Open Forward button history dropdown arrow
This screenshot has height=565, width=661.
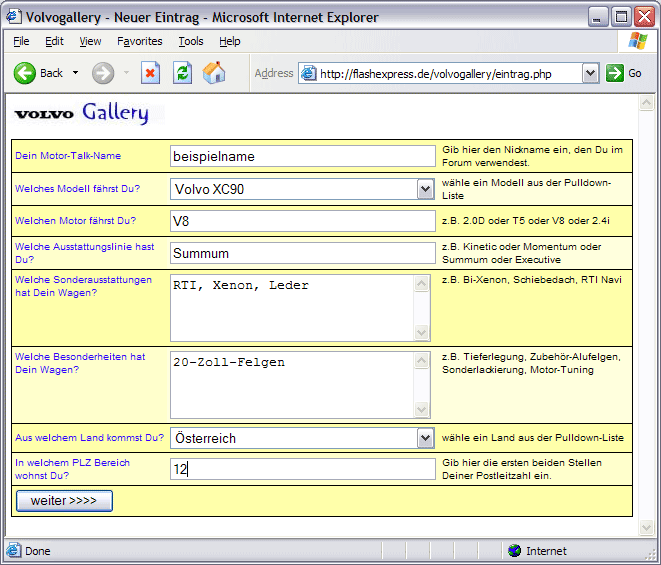pos(126,73)
